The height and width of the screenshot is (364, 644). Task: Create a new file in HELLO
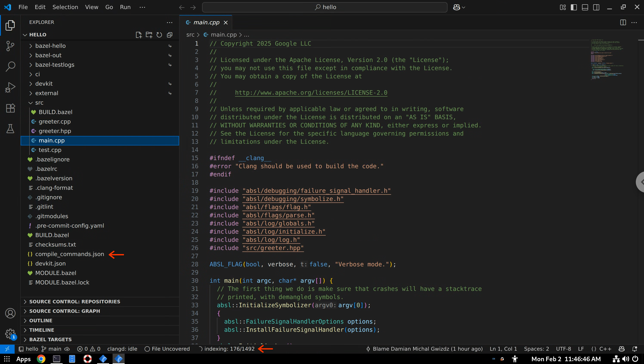point(139,35)
